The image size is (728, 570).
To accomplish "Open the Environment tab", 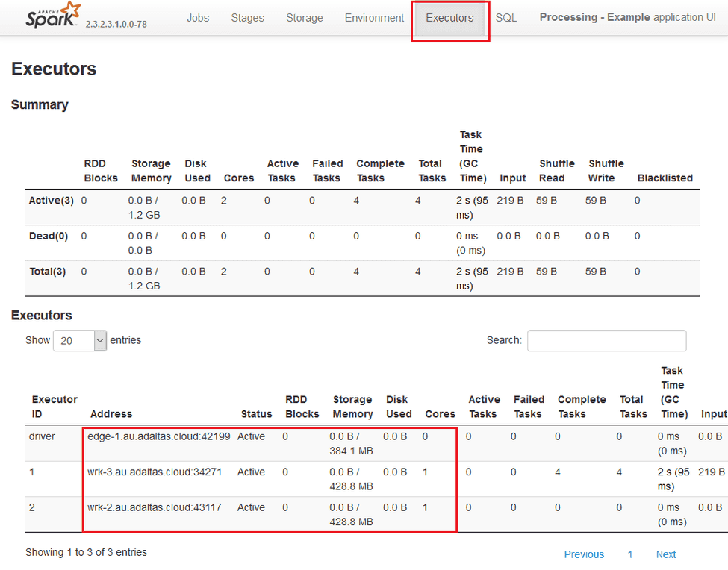I will 373,17.
